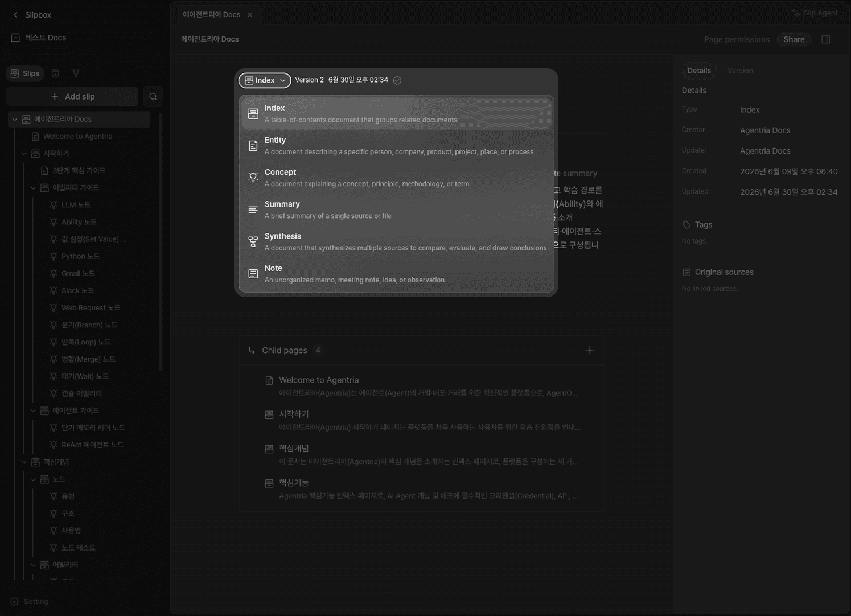Click the Share button
Image resolution: width=851 pixels, height=616 pixels.
click(x=794, y=39)
